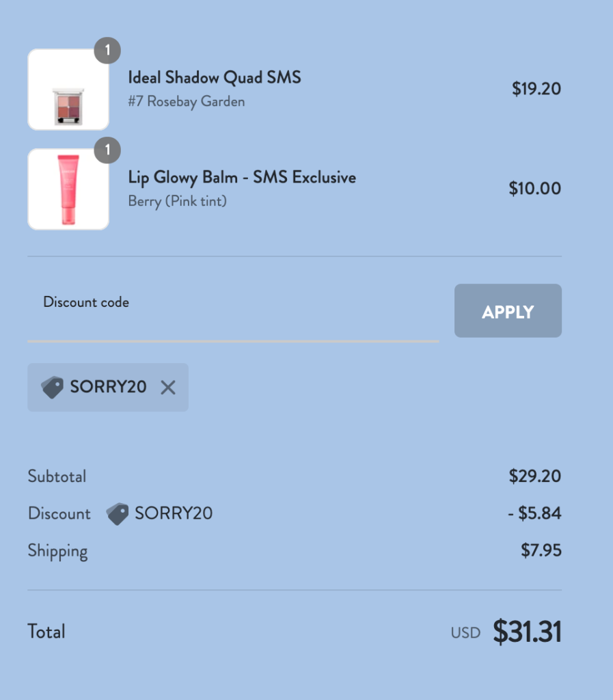Screen dimensions: 613x700
Task: Click the $19.20 item price
Action: 536,89
